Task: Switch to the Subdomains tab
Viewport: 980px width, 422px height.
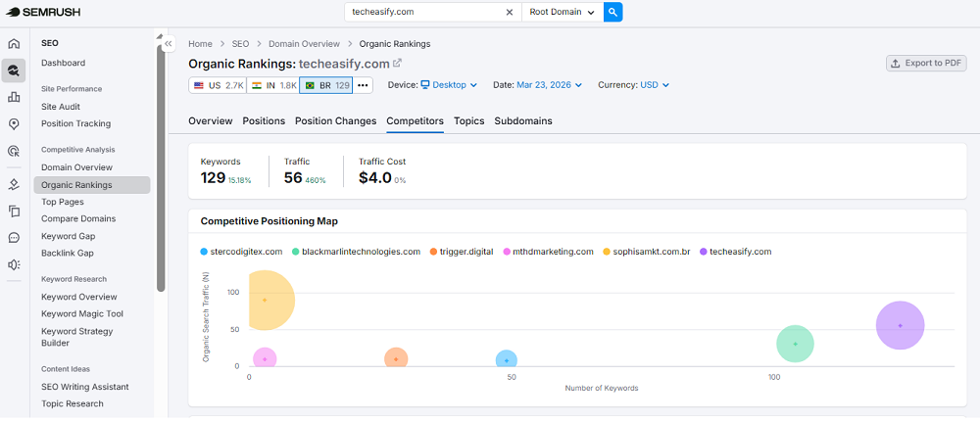Action: (523, 121)
